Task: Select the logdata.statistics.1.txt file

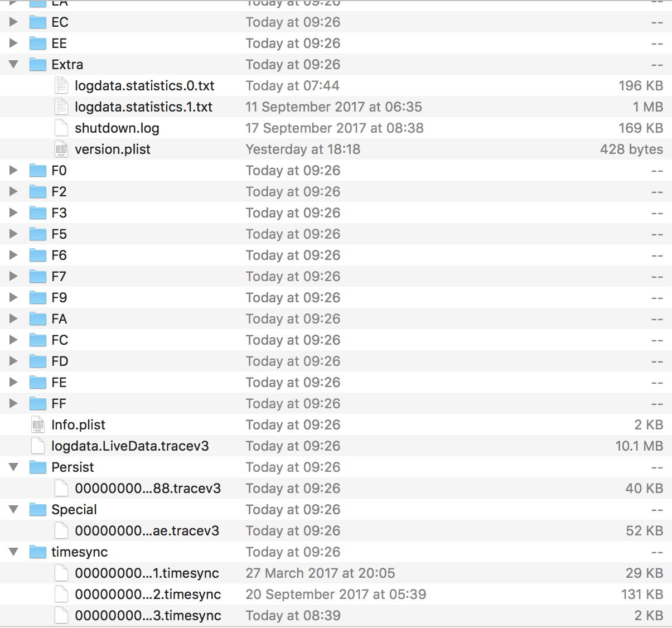Action: tap(143, 107)
